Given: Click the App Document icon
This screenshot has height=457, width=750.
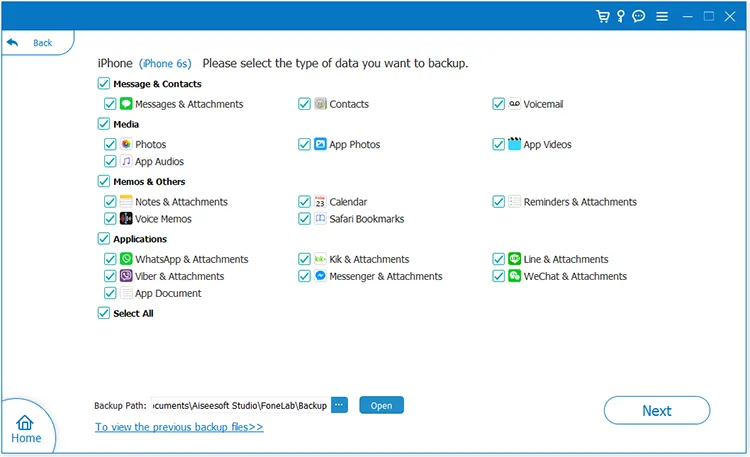Looking at the screenshot, I should 126,293.
